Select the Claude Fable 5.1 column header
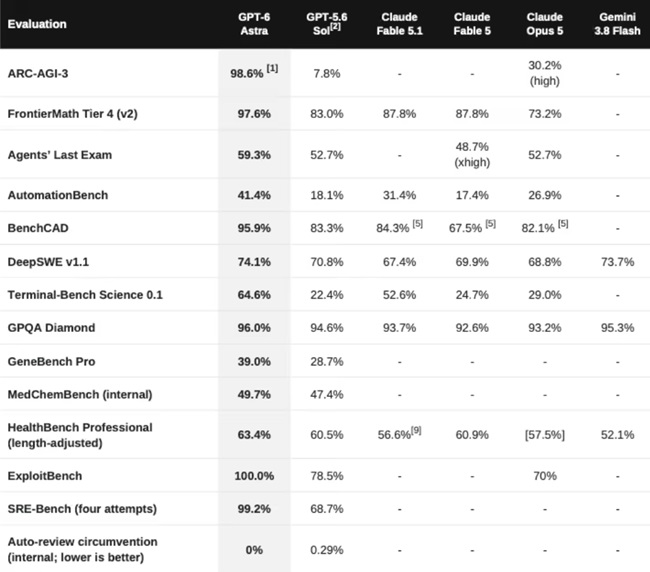Screen dimensions: 650x572 399,24
